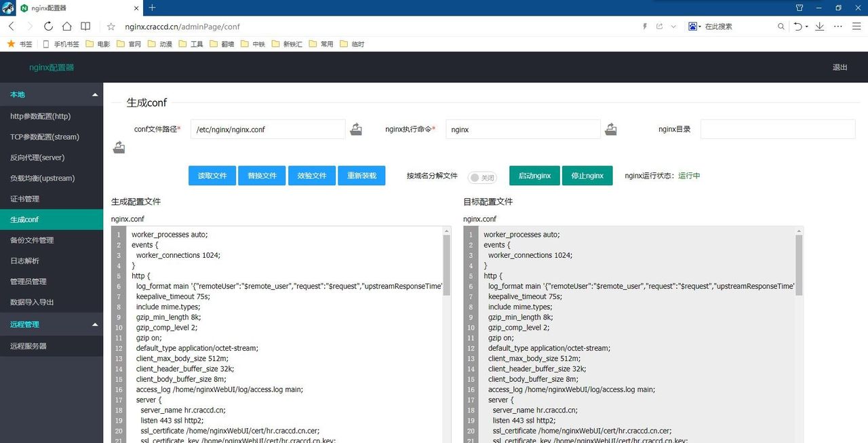Click the browser refresh icon
This screenshot has width=868, height=443.
click(48, 26)
